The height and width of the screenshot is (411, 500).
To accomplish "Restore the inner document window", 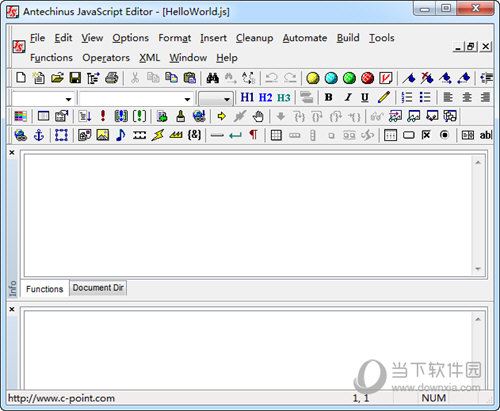I will pos(471,46).
